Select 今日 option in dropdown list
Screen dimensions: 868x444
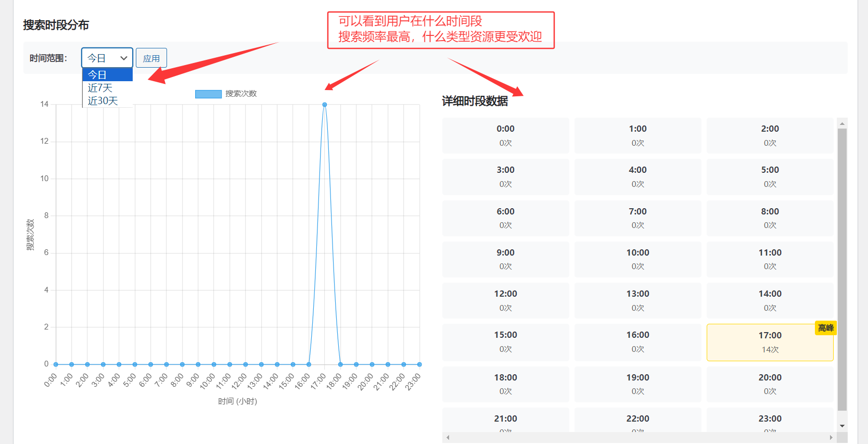[x=107, y=75]
